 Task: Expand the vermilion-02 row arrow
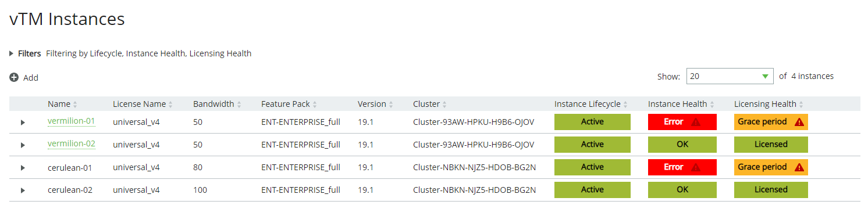tap(23, 145)
